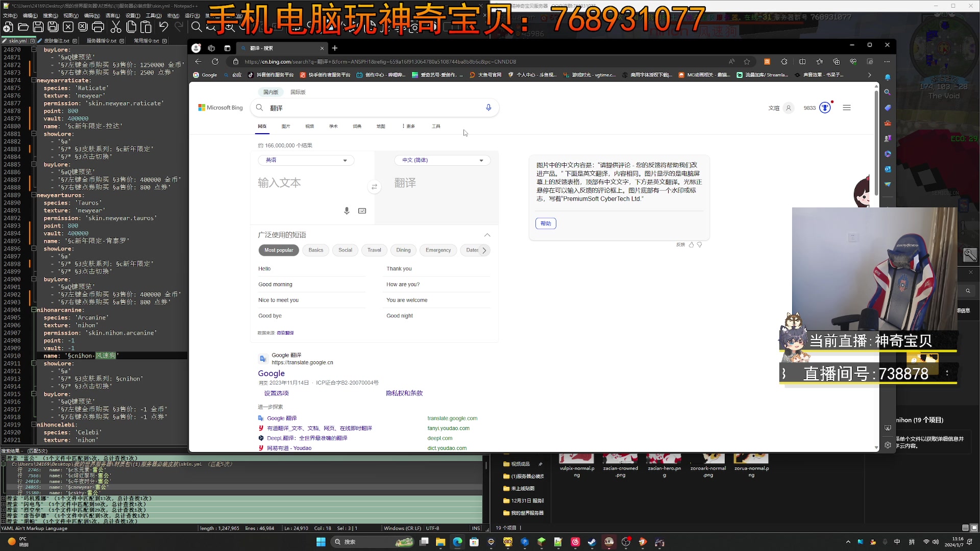The image size is (980, 551).
Task: Click Copy icon in Notepad++ toolbar
Action: click(x=131, y=27)
